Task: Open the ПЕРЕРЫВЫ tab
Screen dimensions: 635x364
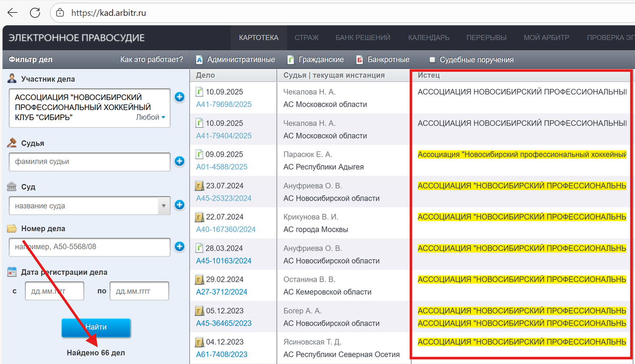Action: (x=486, y=38)
